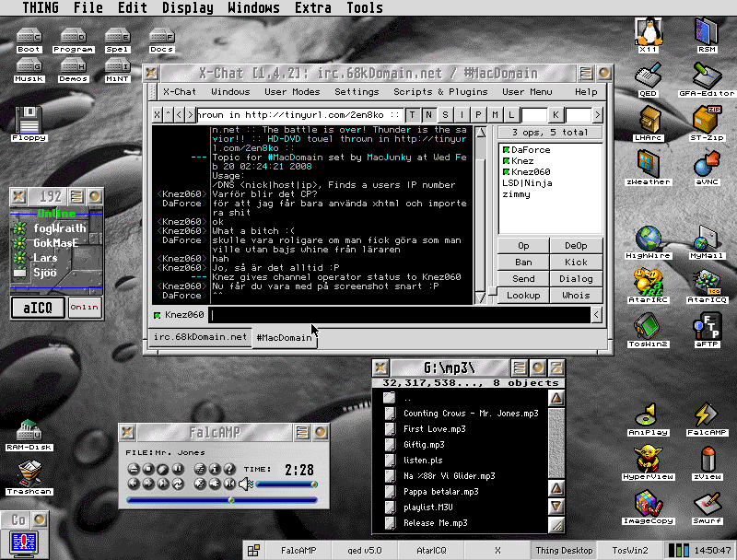Open the User Modes menu
This screenshot has width=737, height=560.
tap(292, 91)
